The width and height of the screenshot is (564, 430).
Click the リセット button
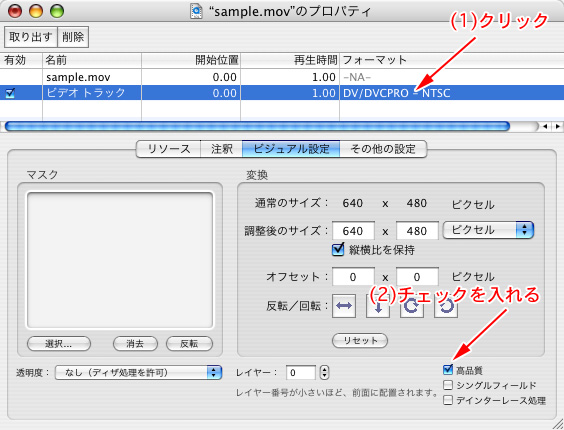(x=360, y=340)
